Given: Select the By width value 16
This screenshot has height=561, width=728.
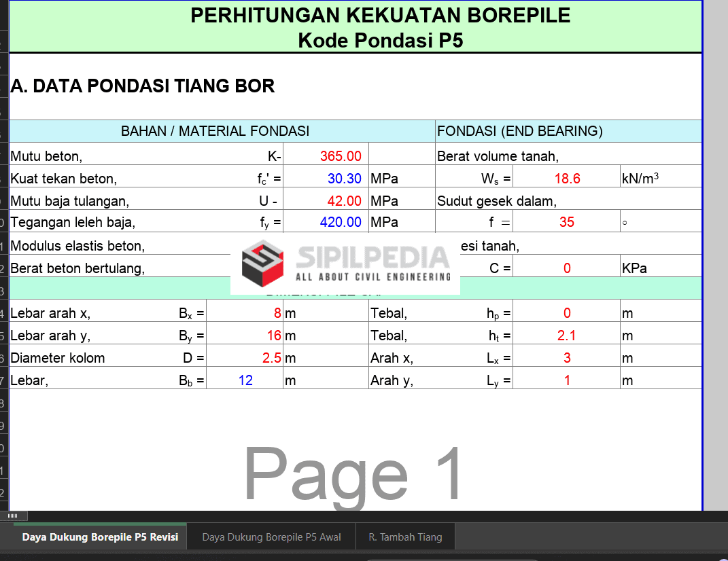Looking at the screenshot, I should (245, 336).
